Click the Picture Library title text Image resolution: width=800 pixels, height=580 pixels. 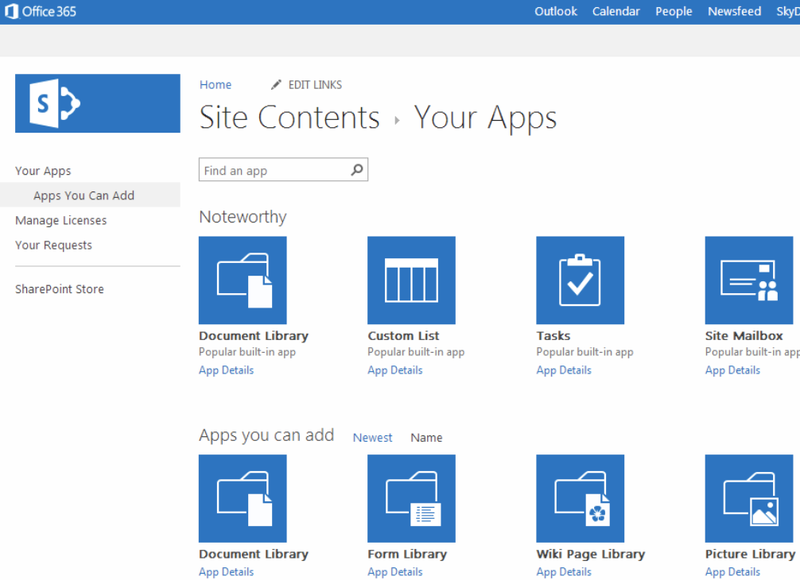pyautogui.click(x=750, y=554)
